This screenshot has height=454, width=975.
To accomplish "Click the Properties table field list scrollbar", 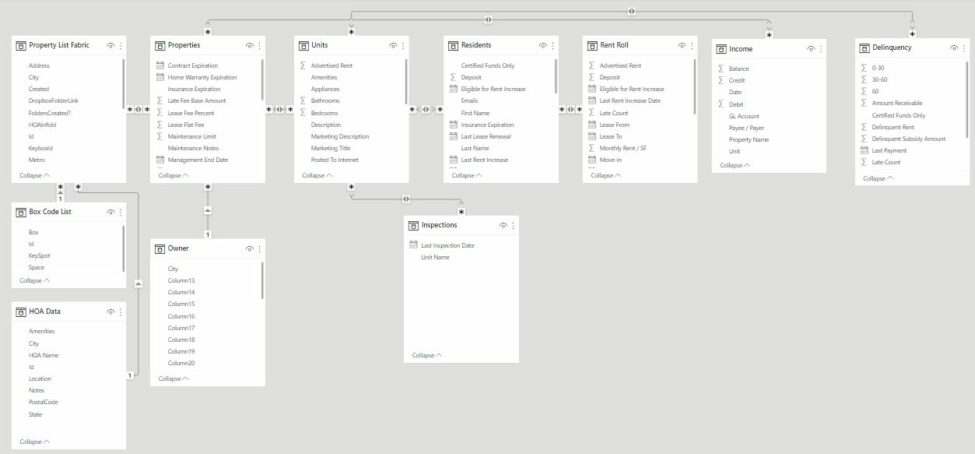I will (x=262, y=80).
